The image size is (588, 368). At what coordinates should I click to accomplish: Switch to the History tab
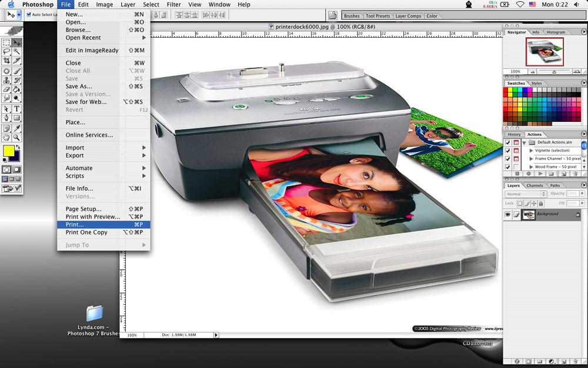tap(514, 134)
